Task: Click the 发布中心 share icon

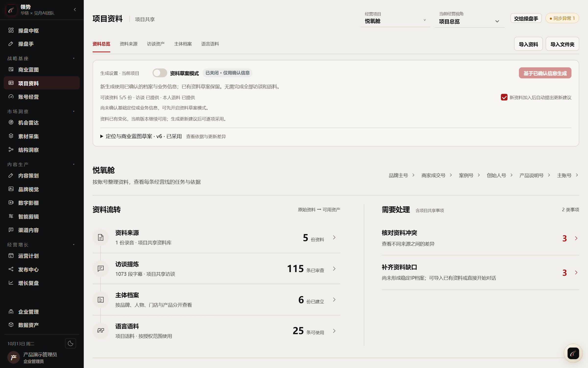Action: [11, 269]
